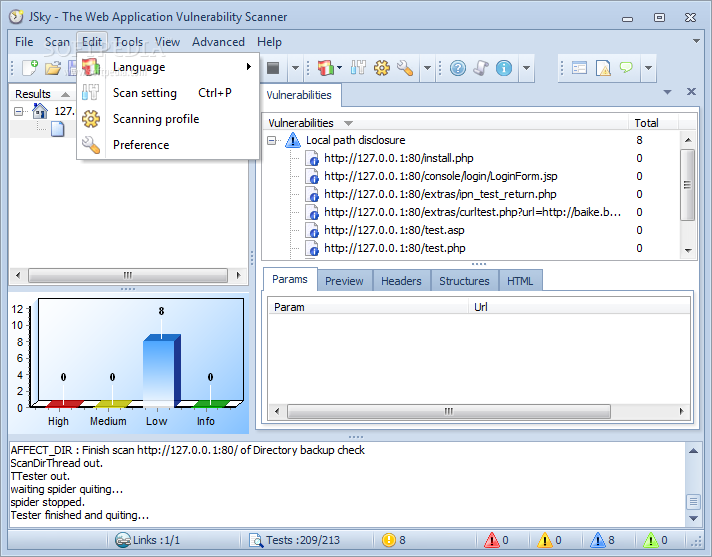Select http://127.0.0.1:80/test.asp entry

point(394,230)
